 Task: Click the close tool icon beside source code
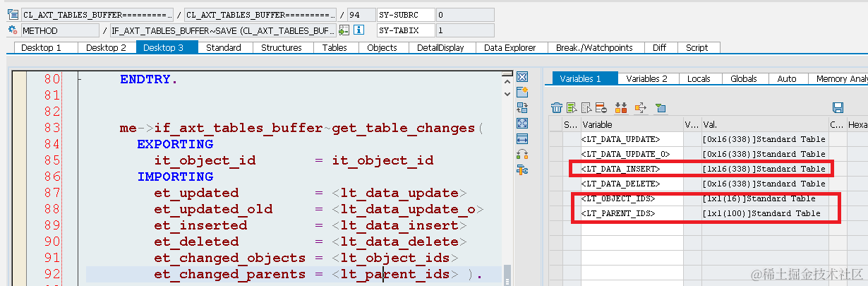click(x=523, y=77)
